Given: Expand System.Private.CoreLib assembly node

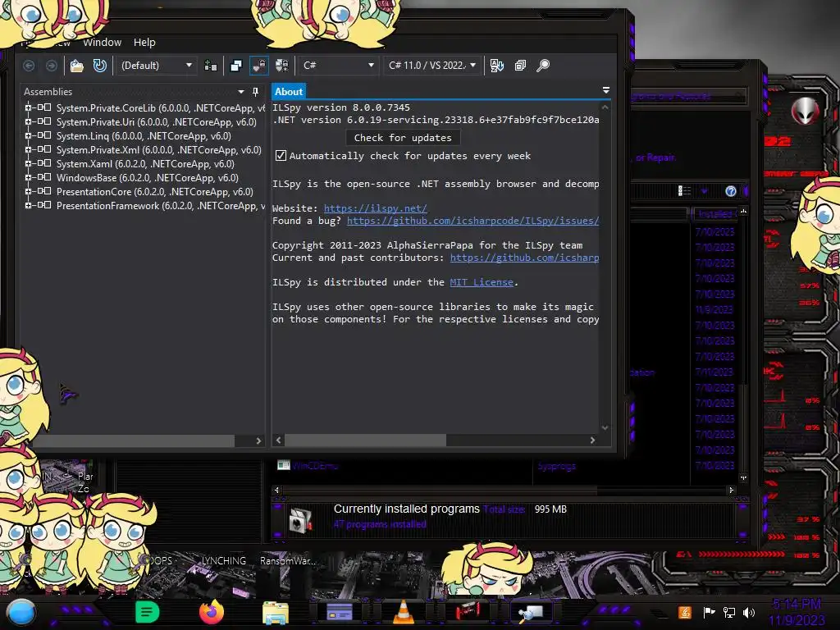Looking at the screenshot, I should point(28,107).
